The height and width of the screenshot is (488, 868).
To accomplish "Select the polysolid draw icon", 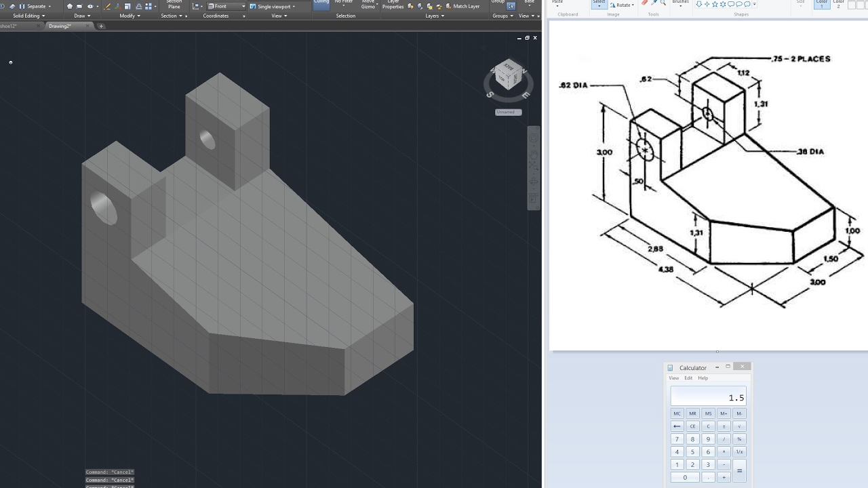I will pos(69,6).
